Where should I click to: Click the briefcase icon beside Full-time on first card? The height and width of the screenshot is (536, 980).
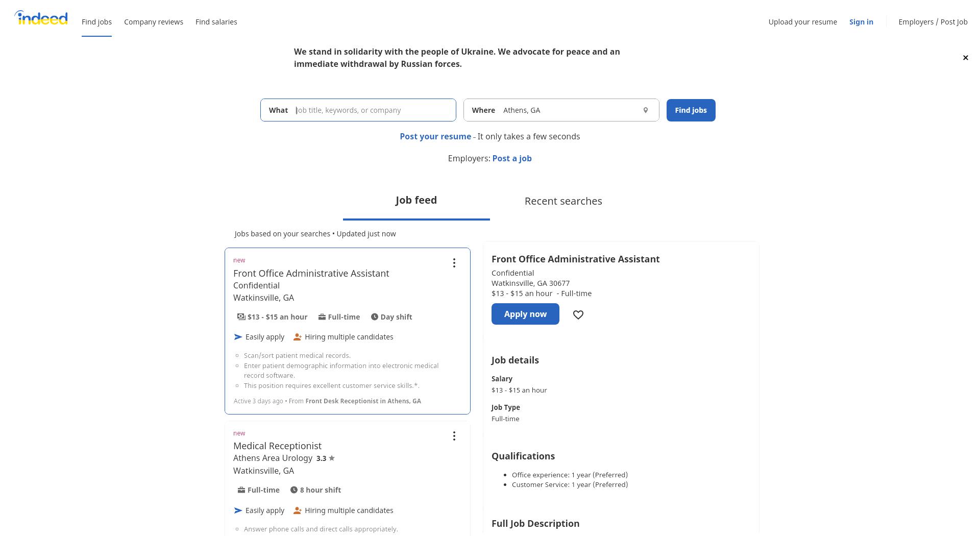(x=322, y=317)
